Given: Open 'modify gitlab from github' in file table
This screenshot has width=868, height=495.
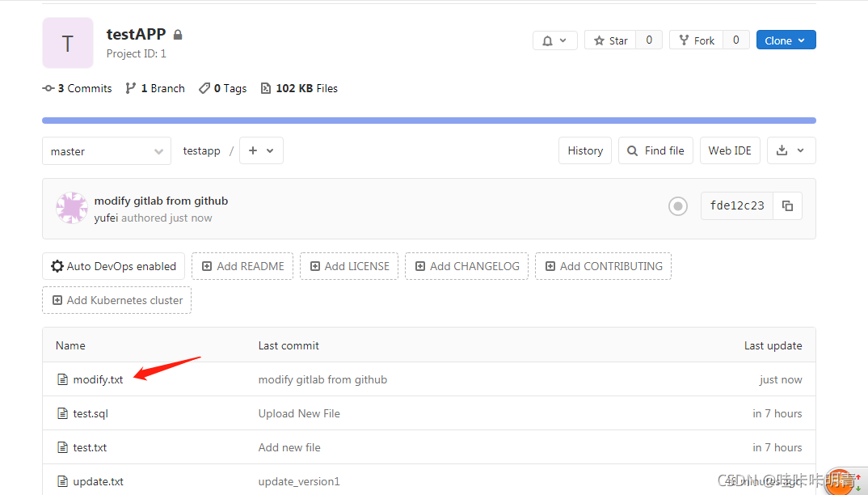Looking at the screenshot, I should (322, 379).
